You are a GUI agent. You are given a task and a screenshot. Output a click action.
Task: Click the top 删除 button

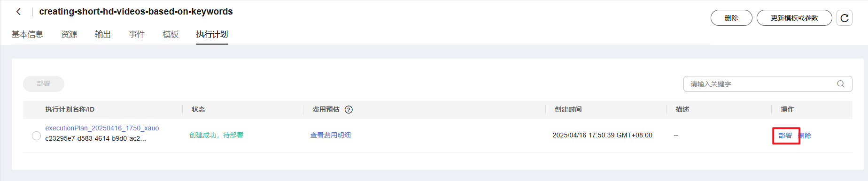731,18
